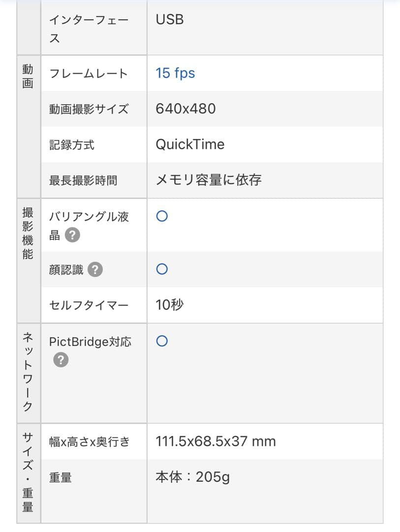
Task: Open the 15 fps frame rate link
Action: pyautogui.click(x=175, y=73)
